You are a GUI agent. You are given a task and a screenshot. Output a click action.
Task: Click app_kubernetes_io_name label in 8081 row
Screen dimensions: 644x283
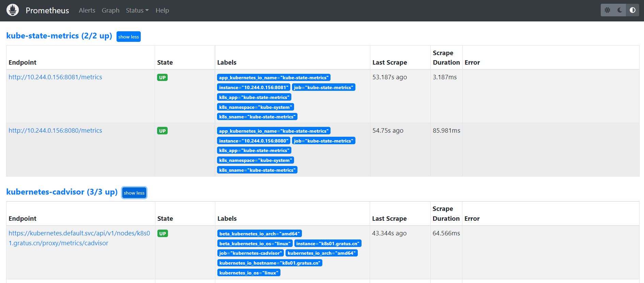(274, 78)
